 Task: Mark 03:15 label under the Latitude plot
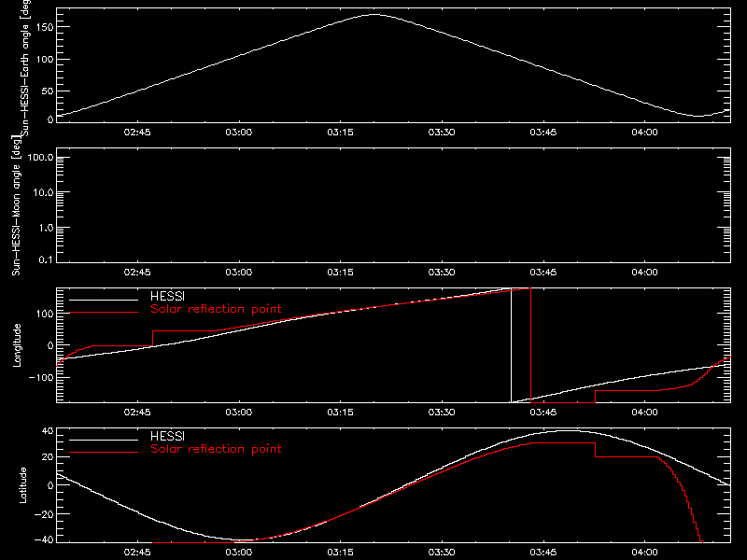pyautogui.click(x=340, y=553)
